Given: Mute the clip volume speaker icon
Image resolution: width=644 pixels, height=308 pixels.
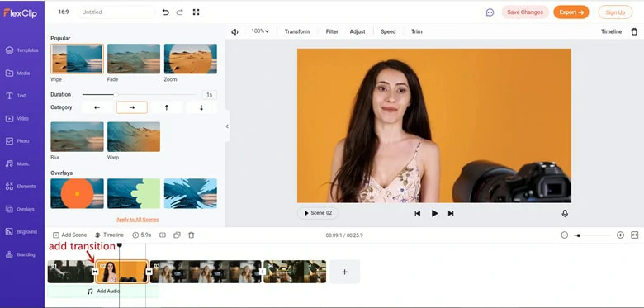Looking at the screenshot, I should point(234,31).
